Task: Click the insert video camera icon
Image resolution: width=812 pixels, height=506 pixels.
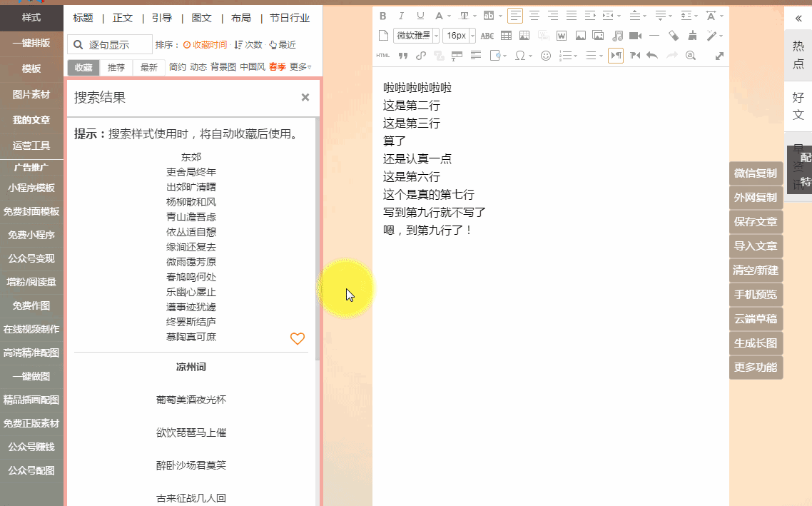Action: pyautogui.click(x=635, y=36)
